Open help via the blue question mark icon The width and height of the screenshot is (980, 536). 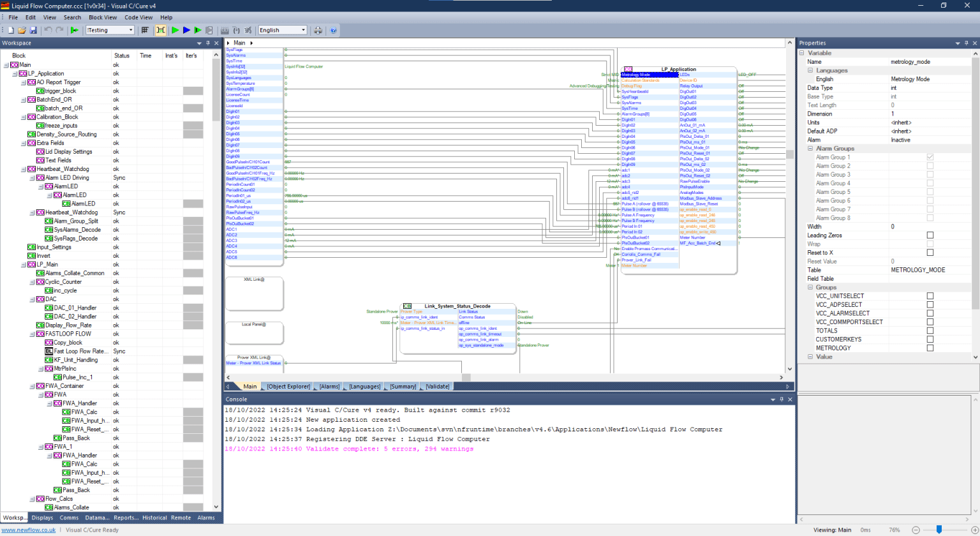click(x=333, y=30)
